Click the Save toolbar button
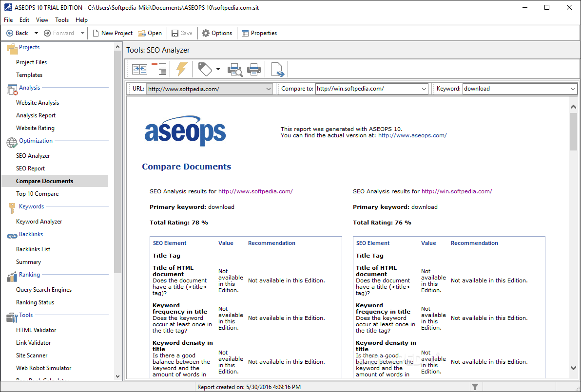 [182, 33]
